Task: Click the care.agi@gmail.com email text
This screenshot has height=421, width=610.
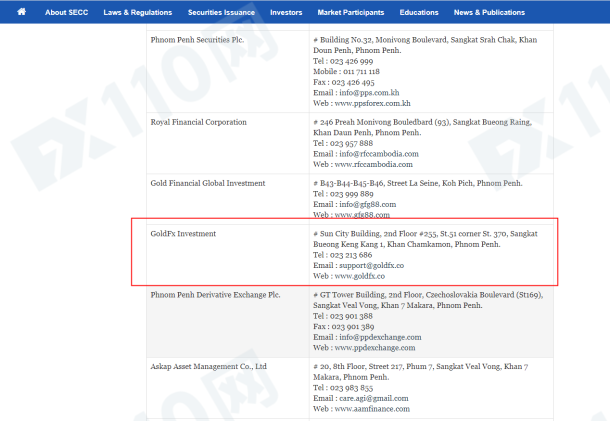Action: pos(374,398)
